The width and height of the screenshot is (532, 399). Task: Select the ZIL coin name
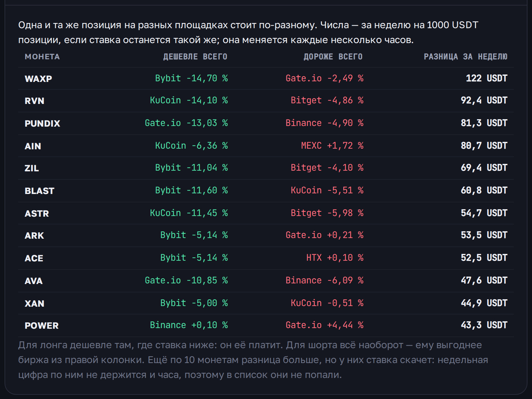point(32,168)
